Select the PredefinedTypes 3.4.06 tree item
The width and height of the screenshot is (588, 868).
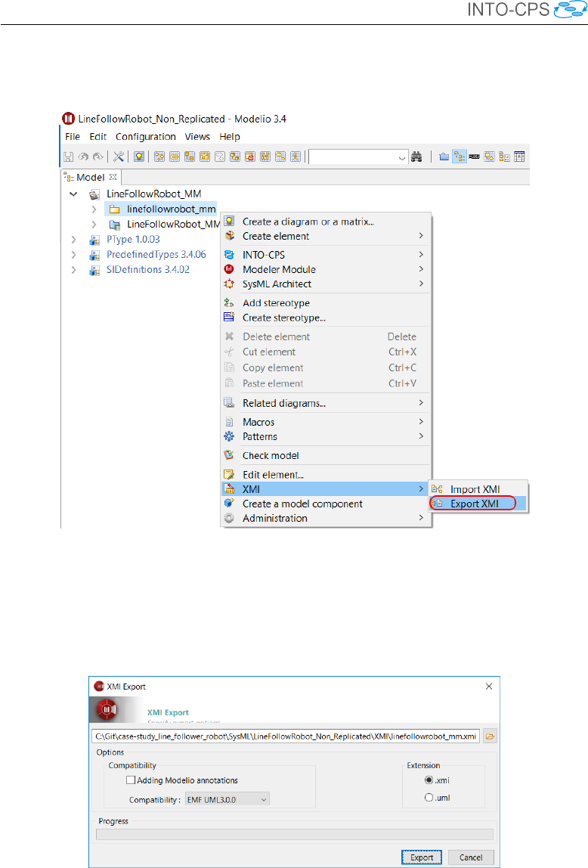coord(156,255)
